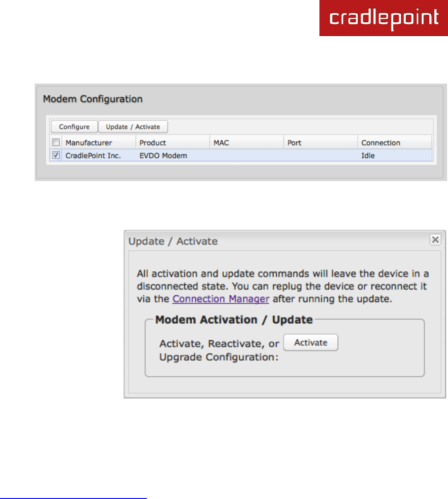
Task: Sort by Manufacturer column header
Action: coord(99,143)
